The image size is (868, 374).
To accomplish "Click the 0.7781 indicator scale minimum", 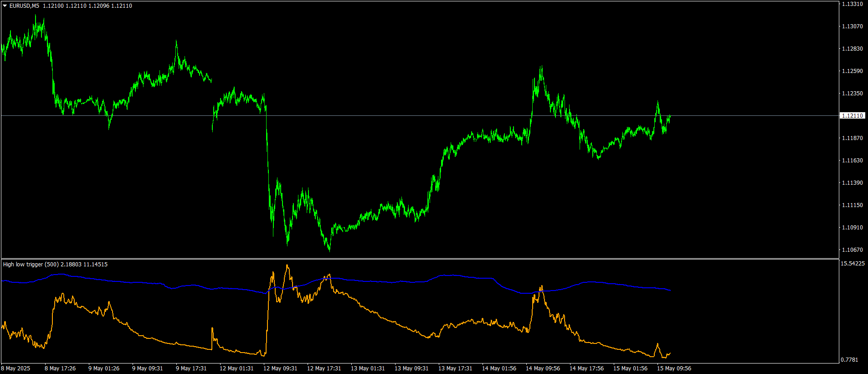I will [849, 360].
